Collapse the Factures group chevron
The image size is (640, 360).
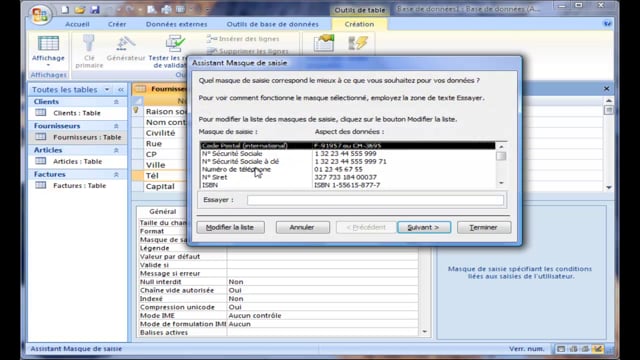point(116,174)
